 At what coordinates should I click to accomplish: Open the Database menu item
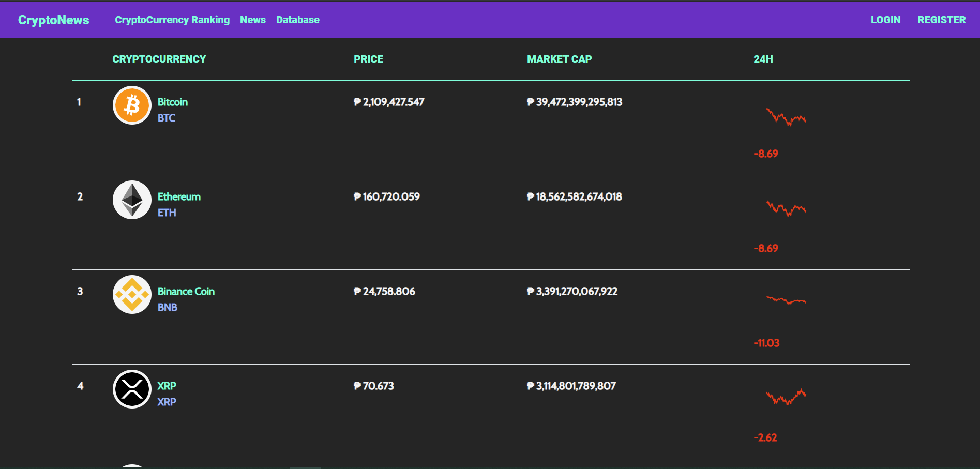tap(297, 20)
